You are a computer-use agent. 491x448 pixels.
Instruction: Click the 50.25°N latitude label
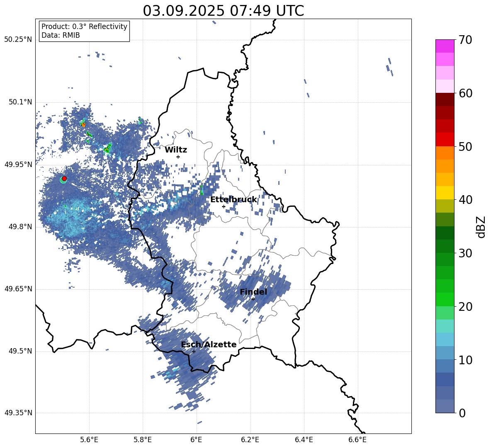click(18, 40)
